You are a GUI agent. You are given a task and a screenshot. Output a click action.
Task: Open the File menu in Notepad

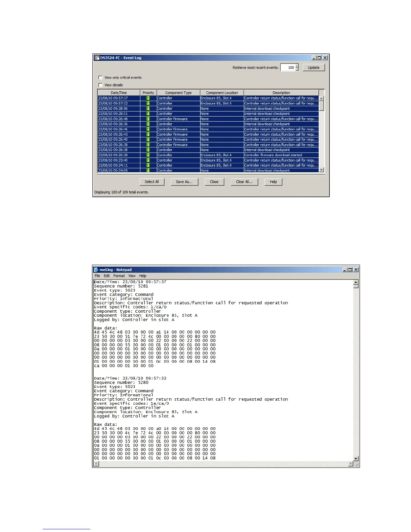point(97,276)
